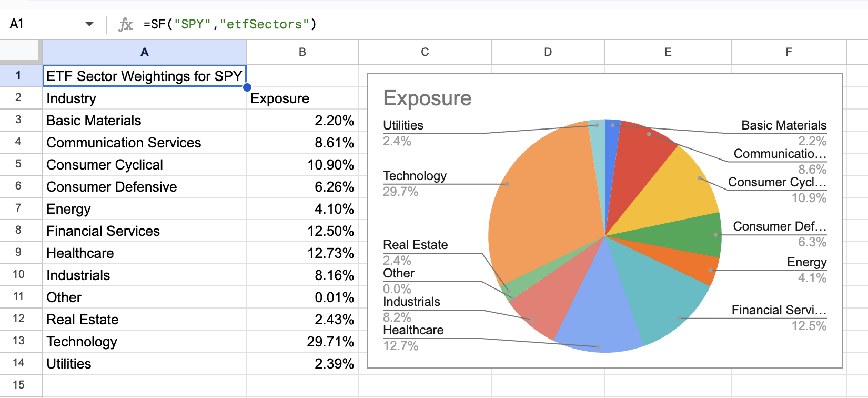Click the 'Basic Materials' pie chart label
Screen dimensions: 868x398
784,125
